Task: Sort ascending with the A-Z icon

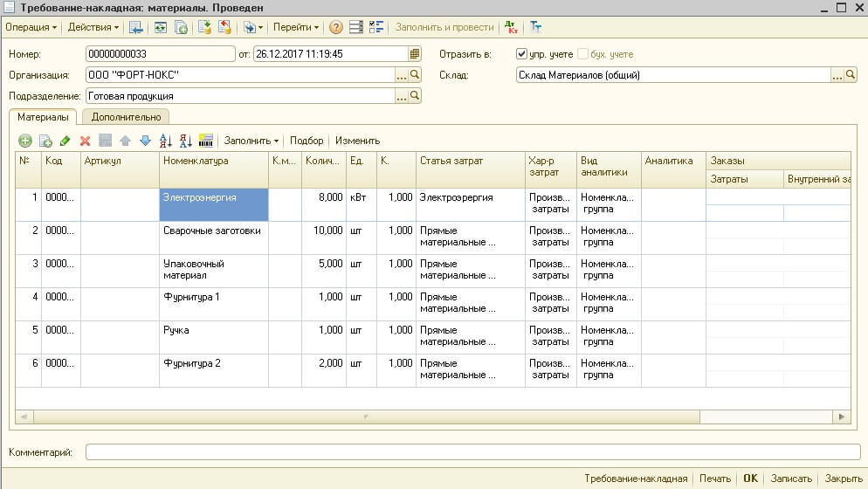Action: tap(165, 141)
